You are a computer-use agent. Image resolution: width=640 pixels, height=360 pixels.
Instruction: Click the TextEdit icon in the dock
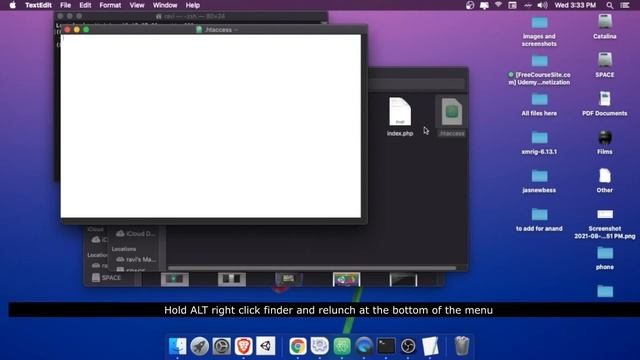pyautogui.click(x=430, y=346)
